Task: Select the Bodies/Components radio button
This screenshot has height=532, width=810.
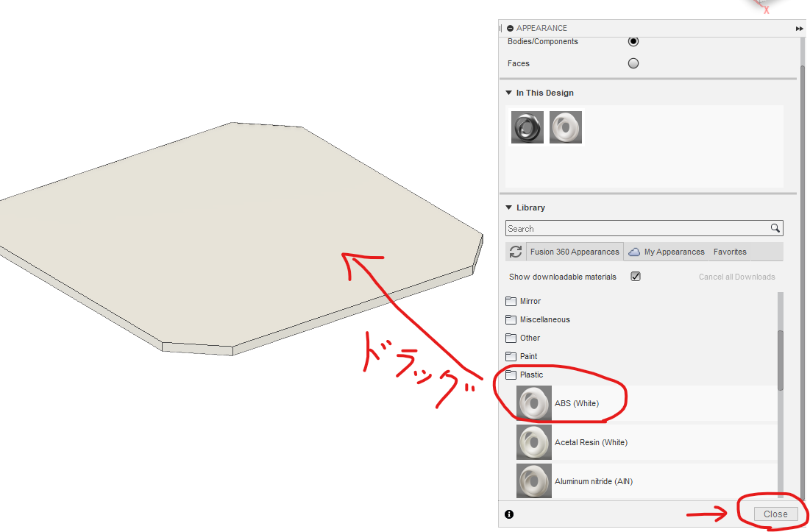Action: tap(633, 41)
